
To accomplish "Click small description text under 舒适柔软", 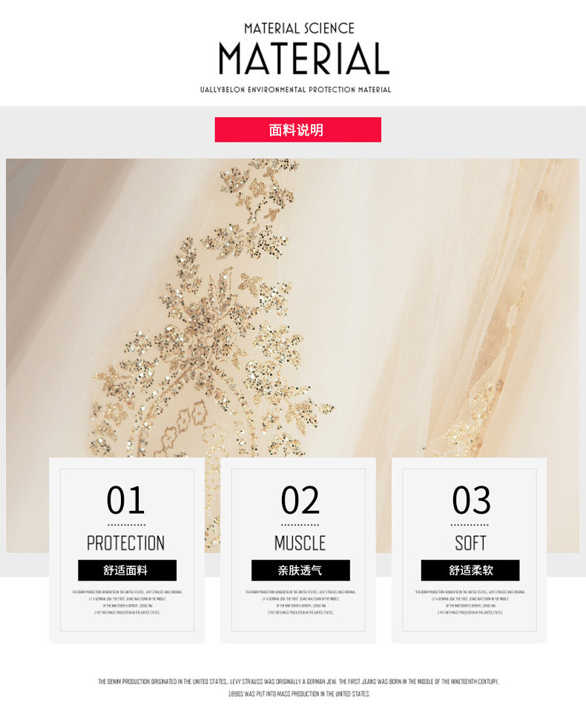I will click(x=470, y=602).
